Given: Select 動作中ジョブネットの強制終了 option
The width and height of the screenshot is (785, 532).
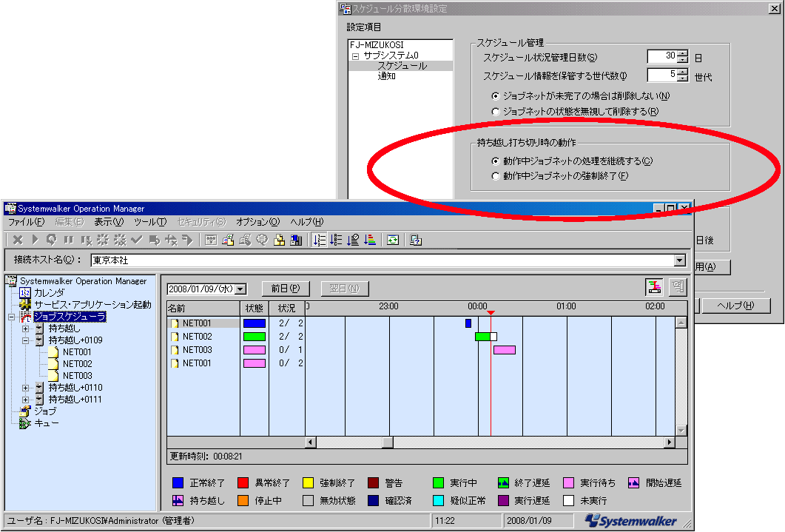Looking at the screenshot, I should (496, 176).
